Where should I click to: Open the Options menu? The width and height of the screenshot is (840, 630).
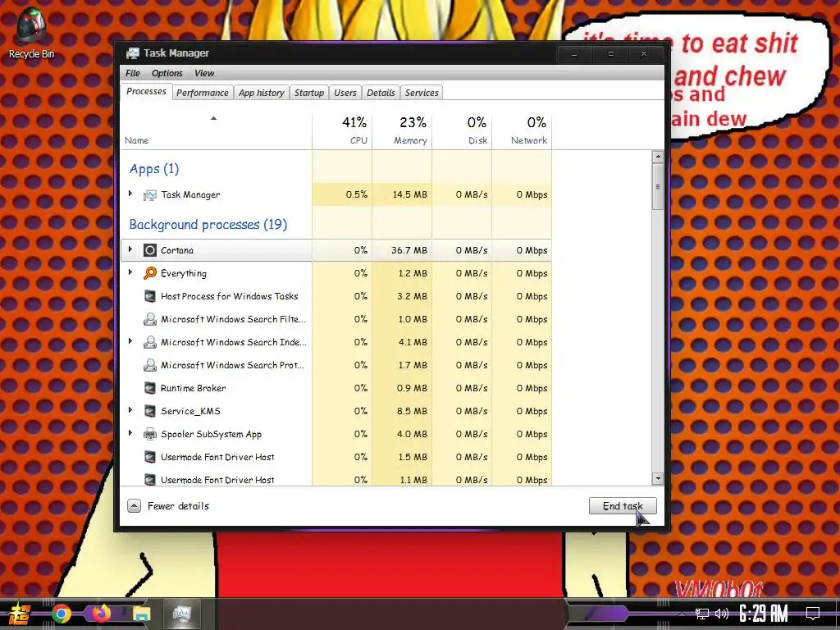point(167,73)
